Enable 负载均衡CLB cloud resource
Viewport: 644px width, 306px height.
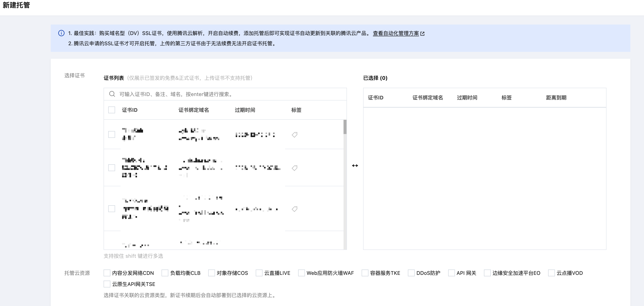(165, 273)
